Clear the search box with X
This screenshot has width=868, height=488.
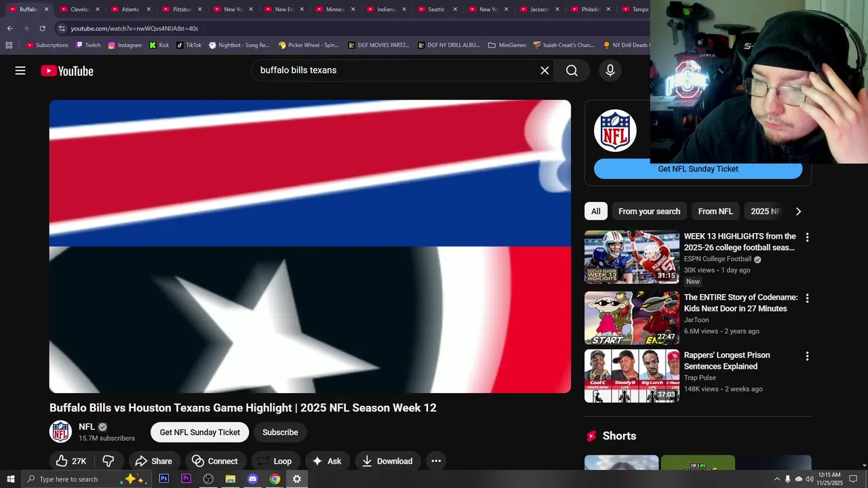click(545, 70)
